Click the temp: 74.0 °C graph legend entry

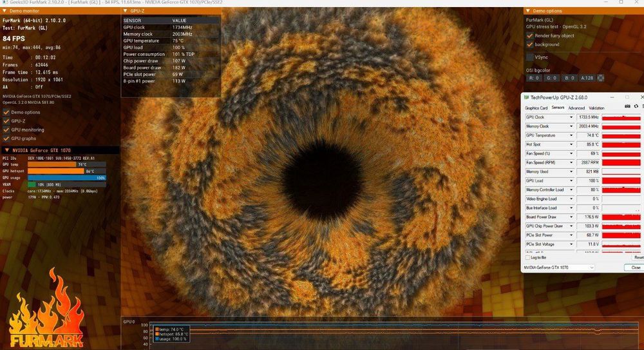pyautogui.click(x=169, y=329)
